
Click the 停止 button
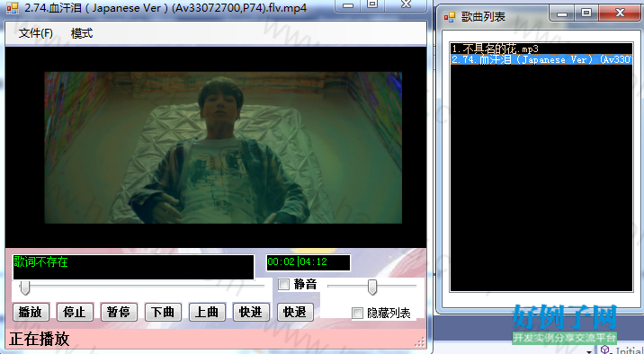pos(75,312)
